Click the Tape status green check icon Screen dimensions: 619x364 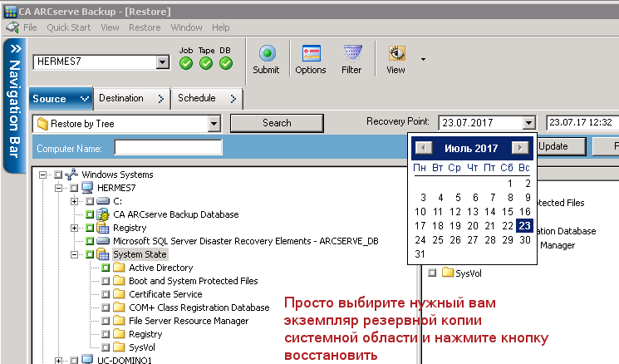pos(206,63)
